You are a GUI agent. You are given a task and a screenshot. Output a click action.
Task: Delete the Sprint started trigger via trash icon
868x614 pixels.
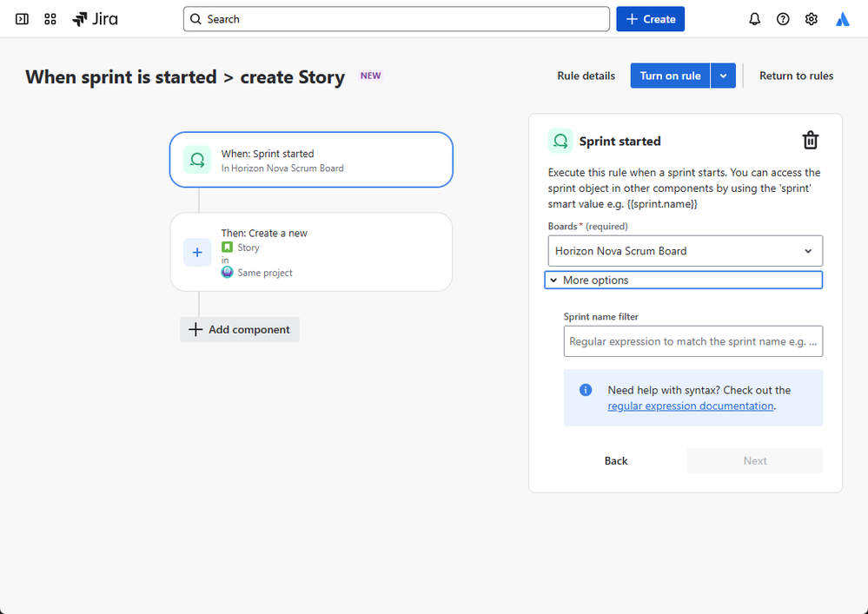tap(810, 141)
